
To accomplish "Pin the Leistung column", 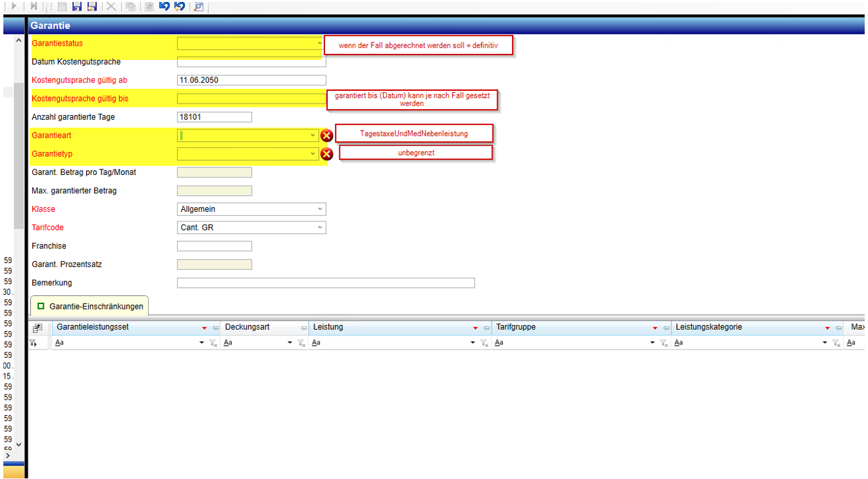I will 486,328.
